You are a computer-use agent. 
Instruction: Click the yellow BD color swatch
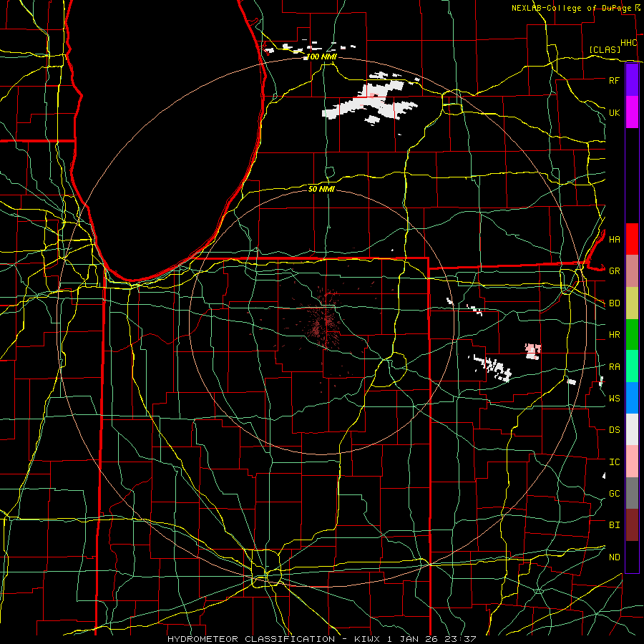pos(632,303)
